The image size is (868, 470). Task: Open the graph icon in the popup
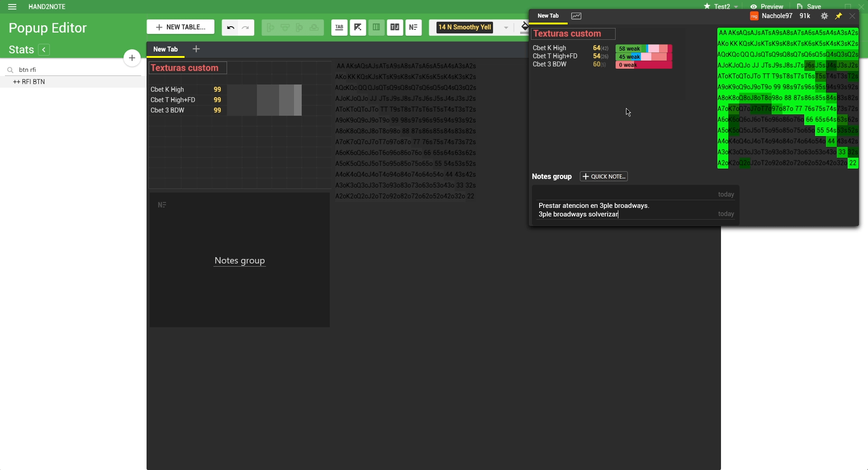coord(576,16)
